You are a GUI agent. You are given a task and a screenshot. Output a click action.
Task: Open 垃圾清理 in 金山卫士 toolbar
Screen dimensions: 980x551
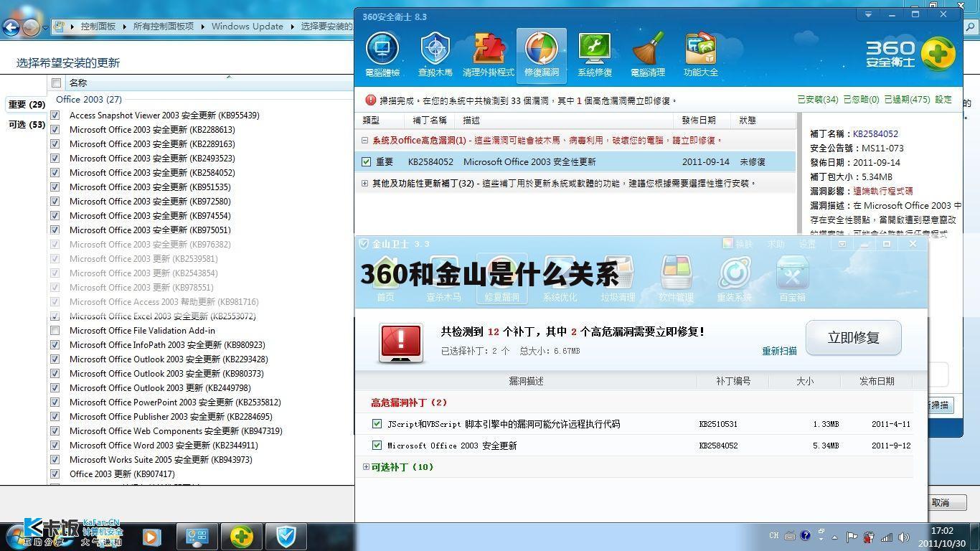(618, 279)
